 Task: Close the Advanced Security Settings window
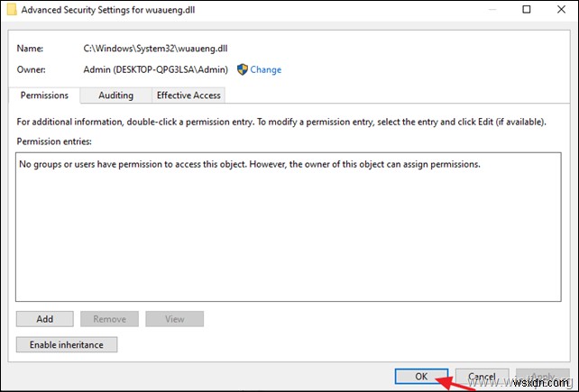point(561,9)
